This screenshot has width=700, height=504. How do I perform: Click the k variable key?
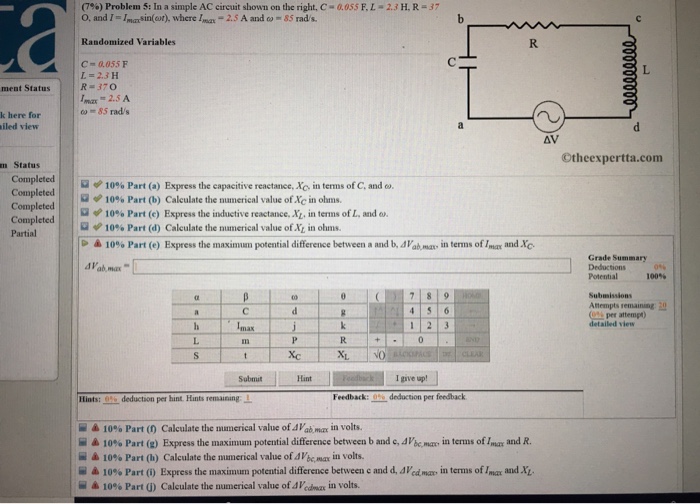click(x=343, y=326)
